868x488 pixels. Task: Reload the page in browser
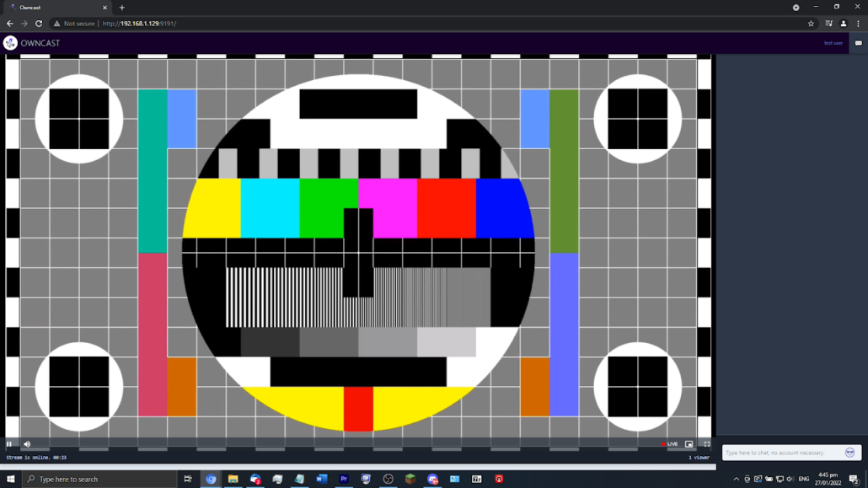(39, 24)
